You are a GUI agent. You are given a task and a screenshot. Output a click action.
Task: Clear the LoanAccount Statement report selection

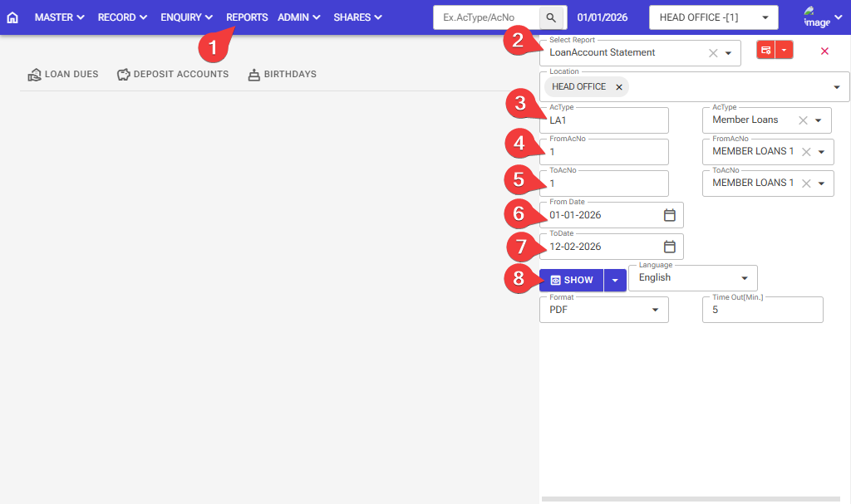pos(712,53)
